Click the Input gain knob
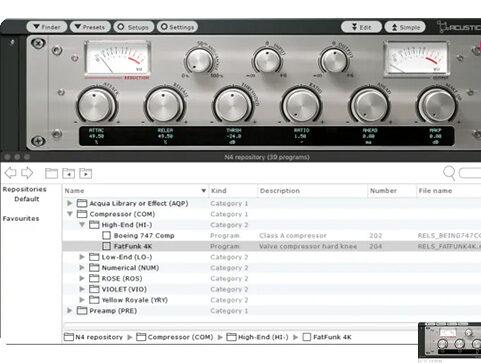The height and width of the screenshot is (363, 481). coord(267,61)
